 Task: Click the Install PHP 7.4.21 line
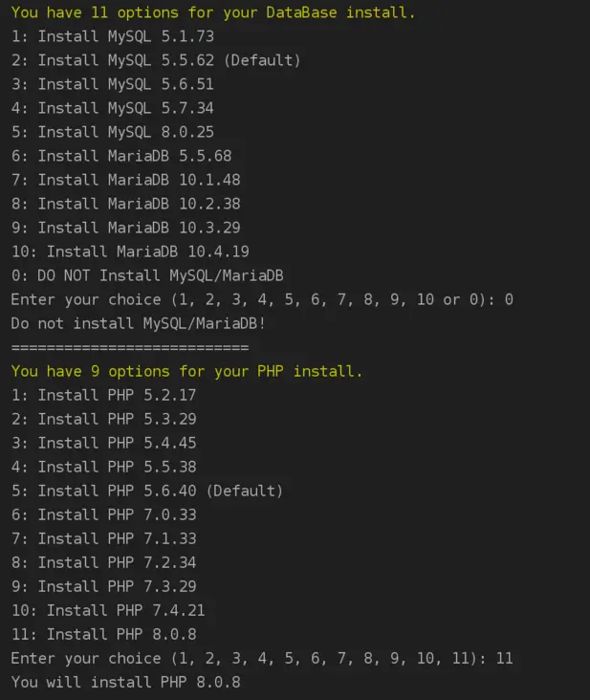click(108, 610)
